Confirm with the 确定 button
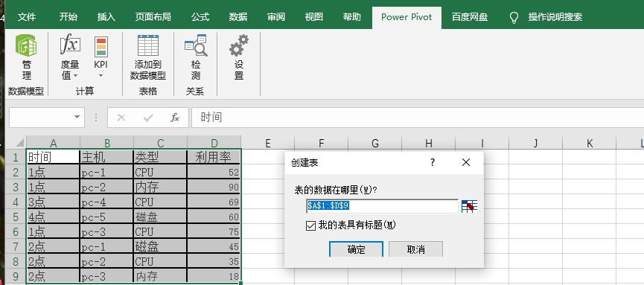Image resolution: width=644 pixels, height=285 pixels. (356, 249)
